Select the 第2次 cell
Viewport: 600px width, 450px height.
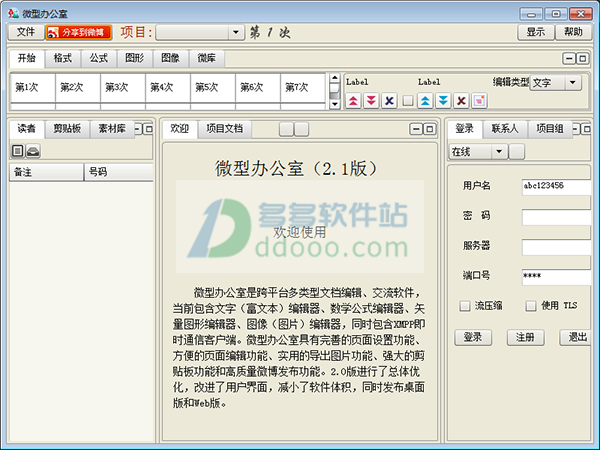pyautogui.click(x=78, y=88)
